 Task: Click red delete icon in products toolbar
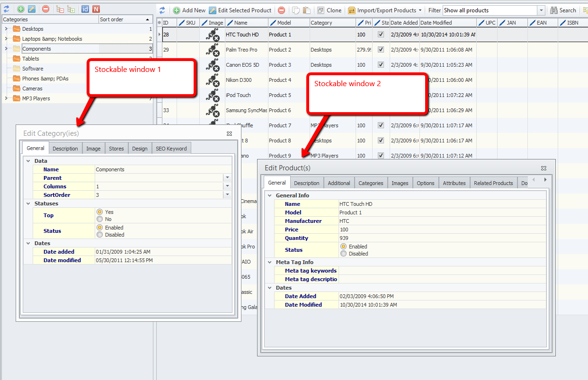(282, 10)
